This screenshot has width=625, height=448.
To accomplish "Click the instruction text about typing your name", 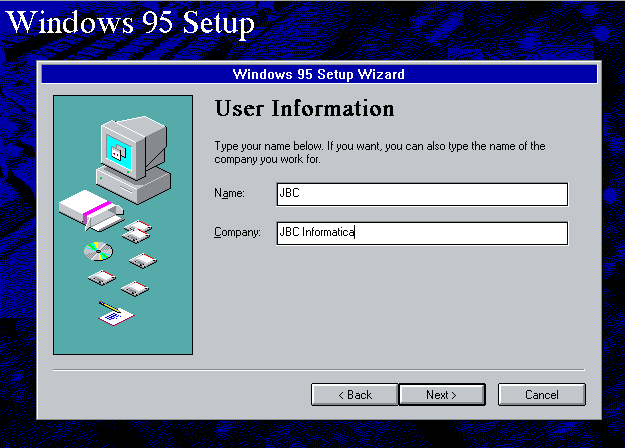I will click(x=380, y=152).
